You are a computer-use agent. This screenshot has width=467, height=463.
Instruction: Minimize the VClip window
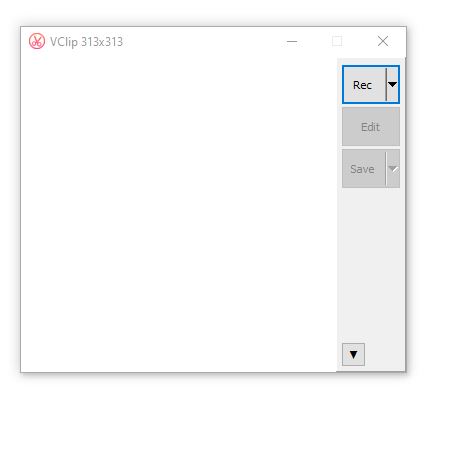click(292, 42)
